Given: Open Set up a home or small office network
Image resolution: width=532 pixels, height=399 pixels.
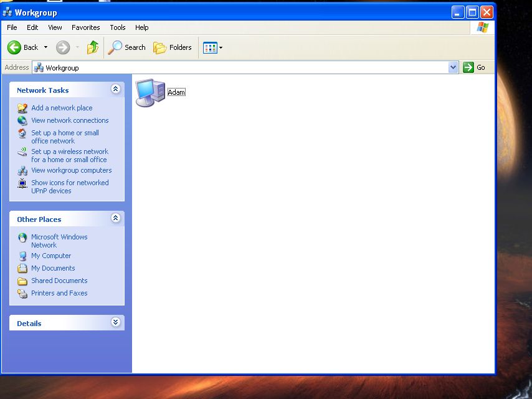Looking at the screenshot, I should click(x=65, y=137).
